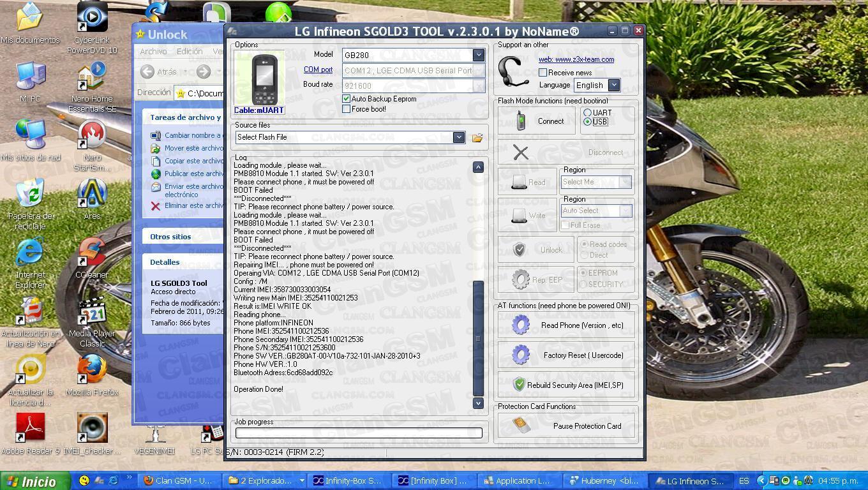Tick the Force boot! checkbox
The width and height of the screenshot is (868, 490).
(x=346, y=109)
